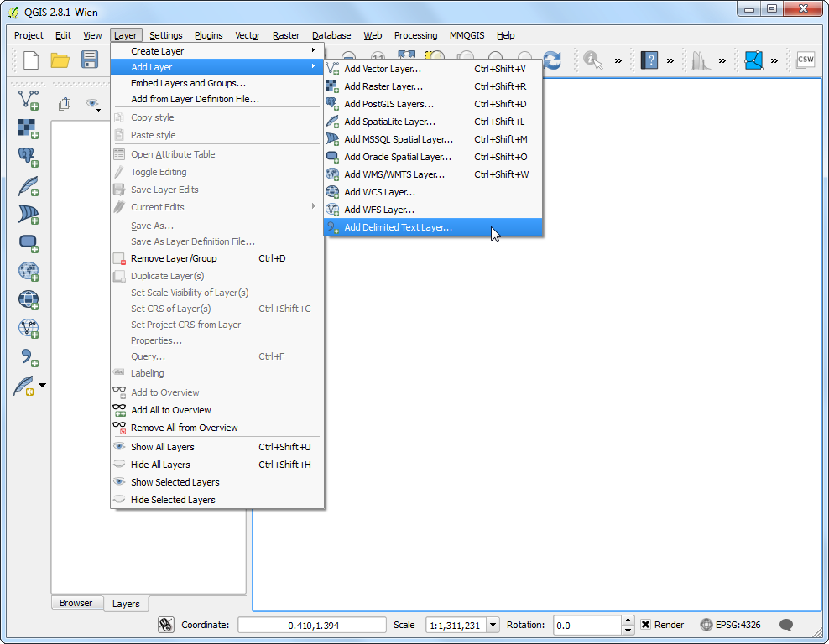The height and width of the screenshot is (644, 829).
Task: Open the Scale dropdown arrow
Action: pyautogui.click(x=493, y=625)
